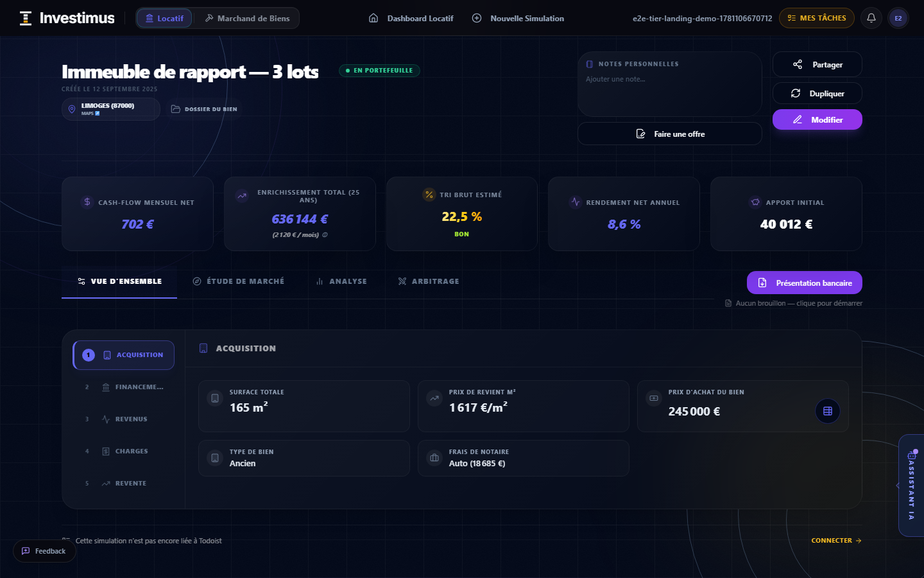Click the pulse icon on Rendement net annuel
This screenshot has height=578, width=924.
tap(576, 202)
